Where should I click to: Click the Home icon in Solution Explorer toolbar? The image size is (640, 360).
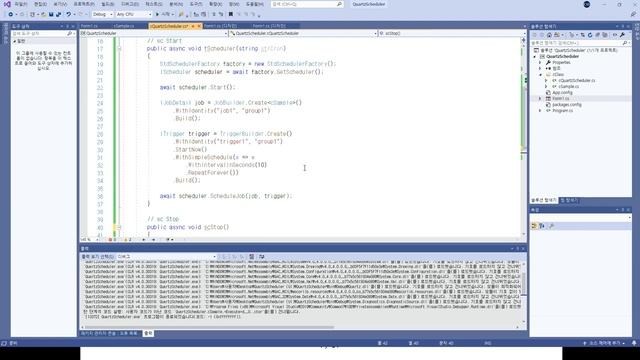click(x=549, y=35)
